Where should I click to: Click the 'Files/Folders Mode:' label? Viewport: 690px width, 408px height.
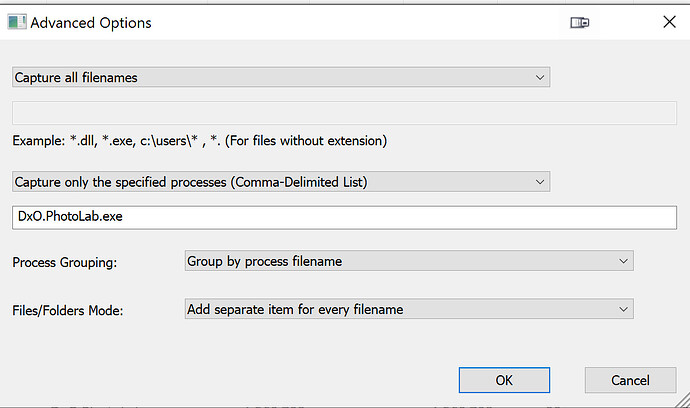click(66, 310)
